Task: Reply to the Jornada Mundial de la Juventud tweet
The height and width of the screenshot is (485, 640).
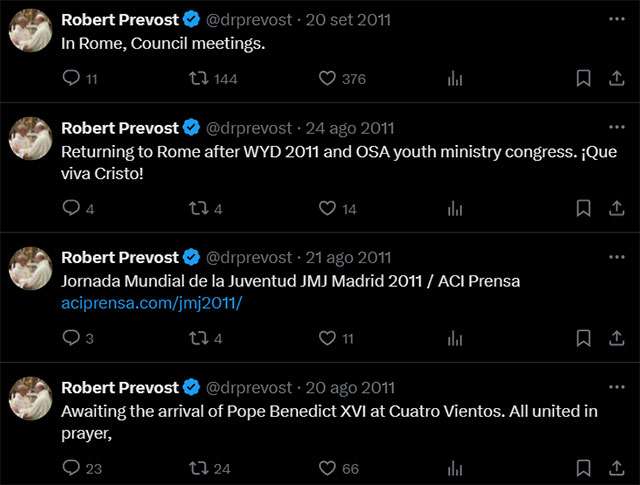Action: click(x=71, y=338)
